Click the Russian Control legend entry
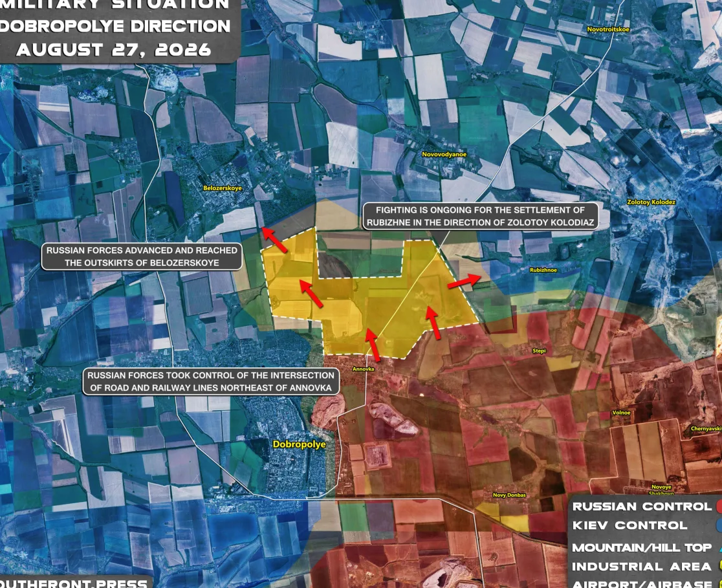This screenshot has width=722, height=588. [x=646, y=506]
